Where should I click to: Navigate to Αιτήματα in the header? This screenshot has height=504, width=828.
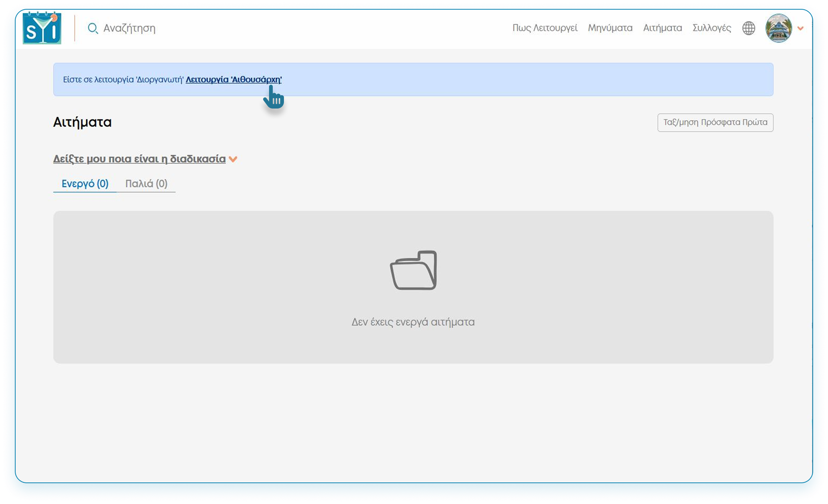pyautogui.click(x=662, y=28)
